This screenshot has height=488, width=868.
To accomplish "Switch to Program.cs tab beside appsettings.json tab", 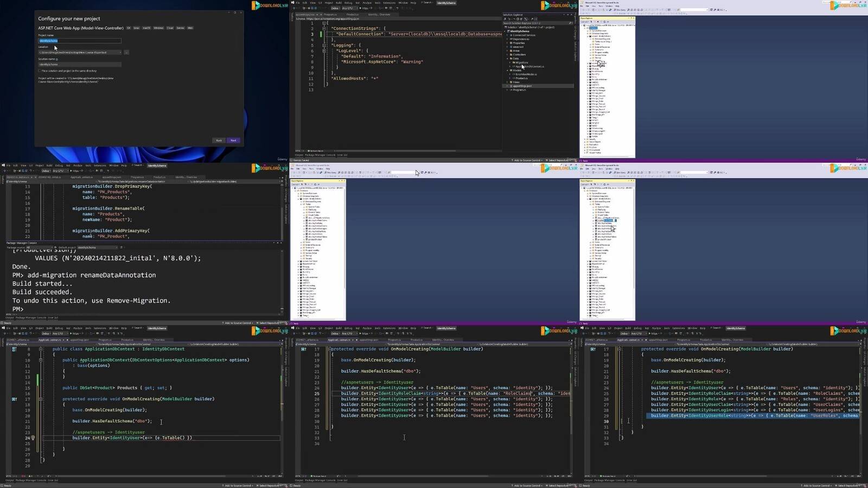I will 330,15.
